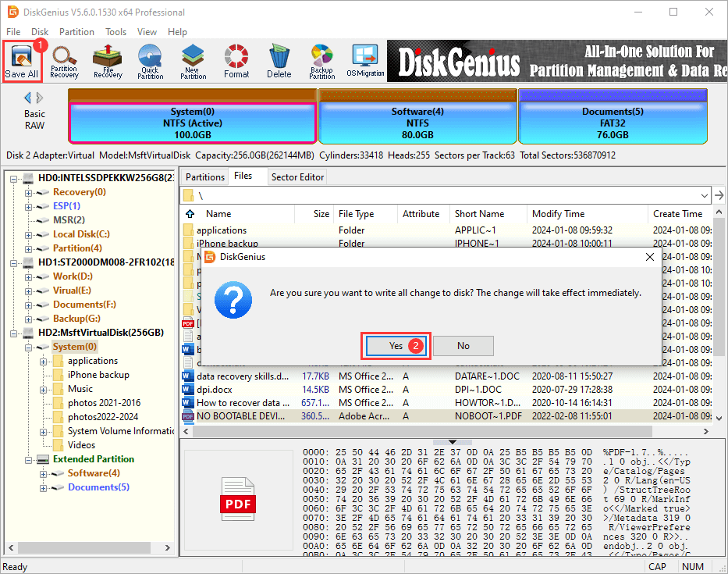Select Documents(5) in the disk tree
Image resolution: width=728 pixels, height=574 pixels.
pos(98,487)
